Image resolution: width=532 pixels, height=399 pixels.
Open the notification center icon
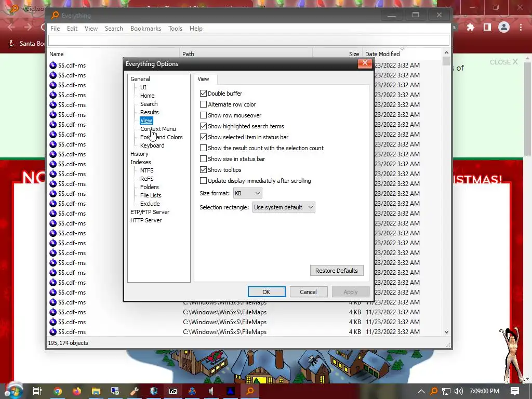tap(515, 391)
